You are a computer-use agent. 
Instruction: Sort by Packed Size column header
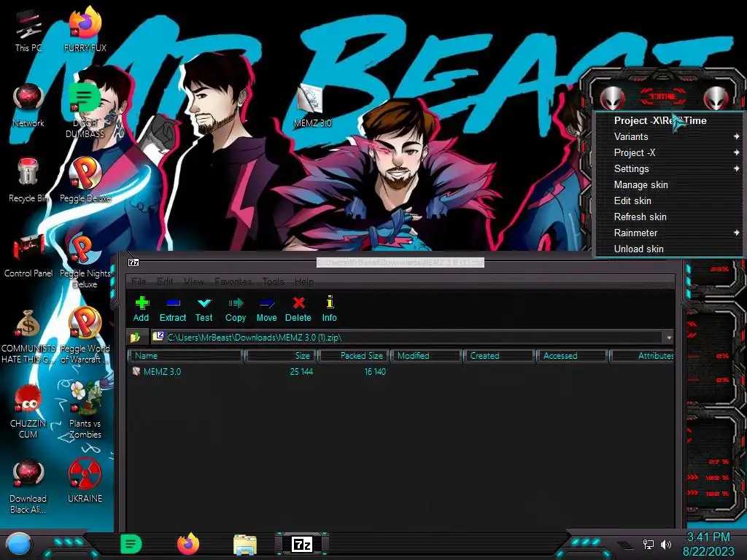pos(354,356)
